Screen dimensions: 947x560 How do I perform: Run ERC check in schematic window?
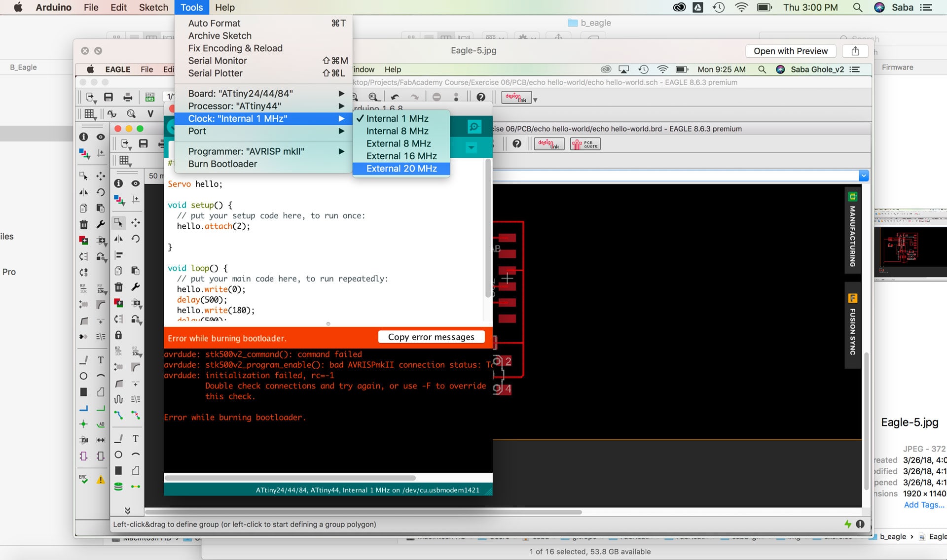pyautogui.click(x=83, y=479)
